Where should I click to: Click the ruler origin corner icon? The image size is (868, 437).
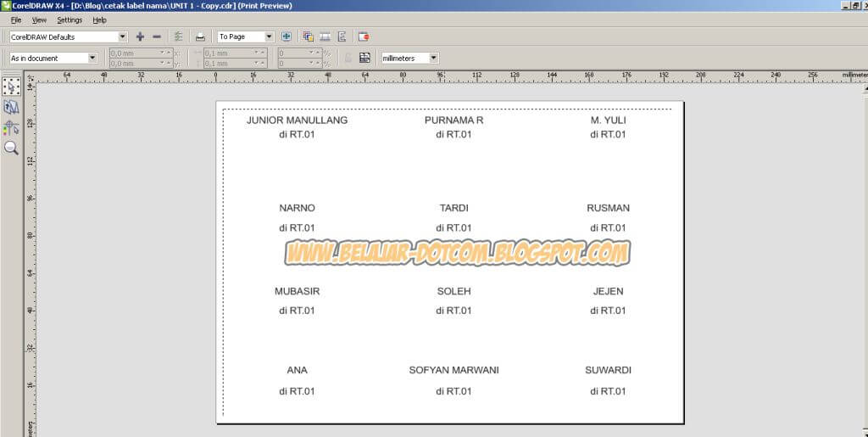pos(31,77)
